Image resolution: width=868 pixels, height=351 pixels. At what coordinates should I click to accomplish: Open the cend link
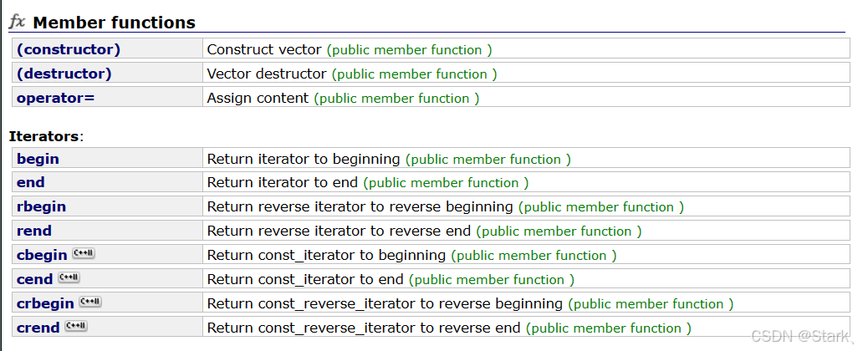coord(34,279)
